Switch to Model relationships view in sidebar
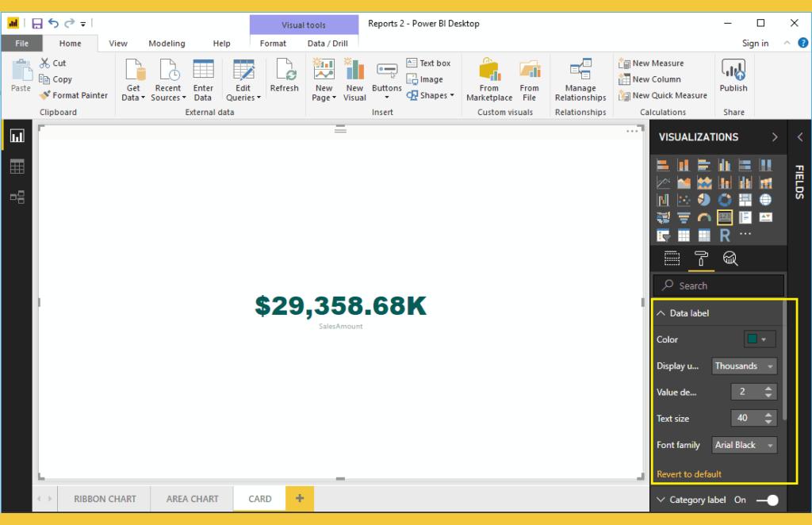Screen dimensions: 812x525 [17, 197]
